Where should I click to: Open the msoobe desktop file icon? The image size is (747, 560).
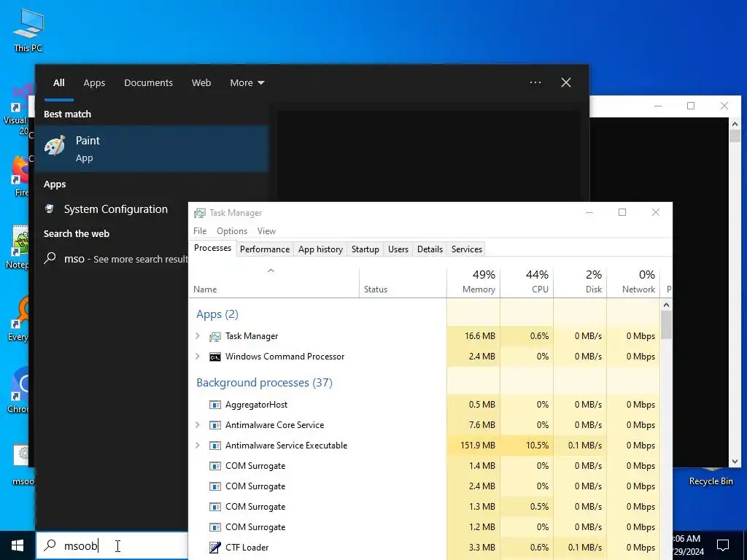point(23,464)
